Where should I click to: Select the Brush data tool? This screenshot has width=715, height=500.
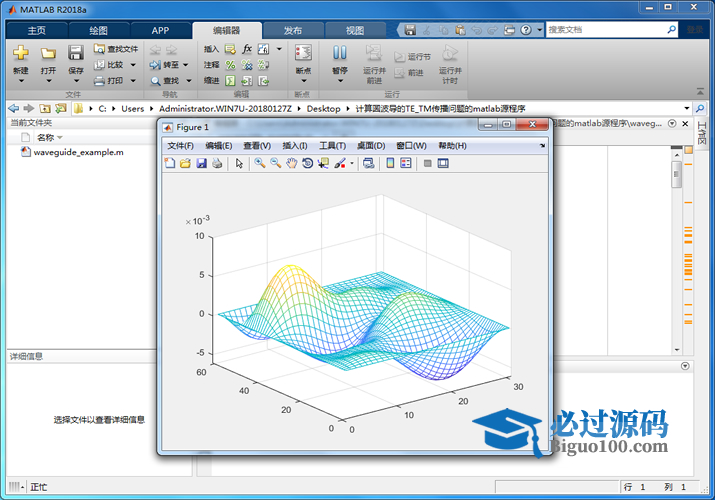(340, 163)
